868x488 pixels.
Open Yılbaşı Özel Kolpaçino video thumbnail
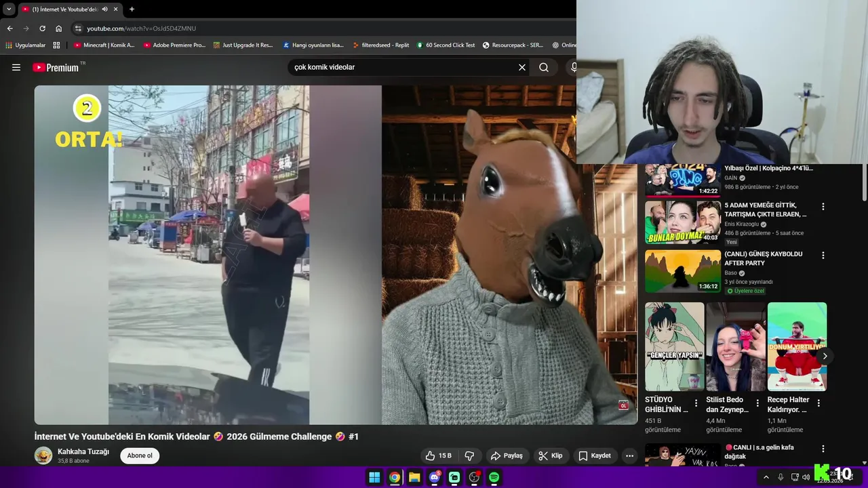click(682, 180)
